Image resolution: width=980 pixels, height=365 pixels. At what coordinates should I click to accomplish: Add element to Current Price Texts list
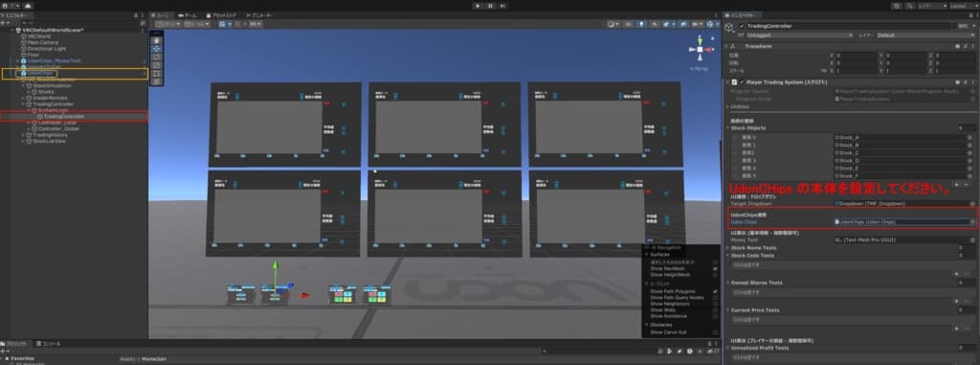tap(956, 328)
